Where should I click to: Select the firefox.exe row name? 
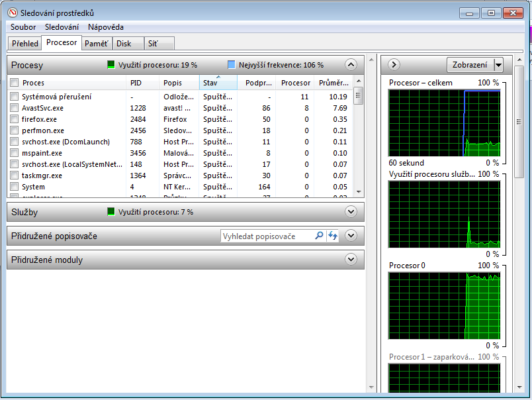[39, 119]
